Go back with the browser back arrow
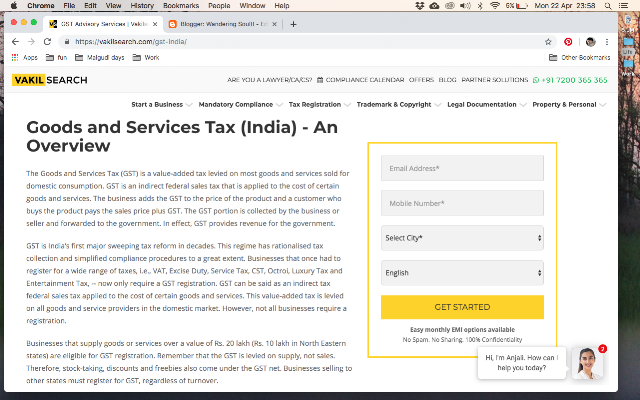Screen dimensions: 640x400 pyautogui.click(x=15, y=42)
